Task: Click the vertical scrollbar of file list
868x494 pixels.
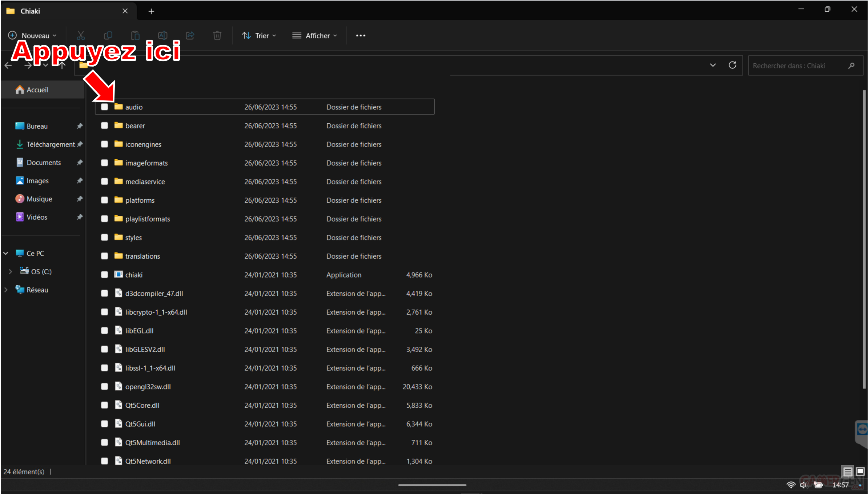Action: pos(864,239)
